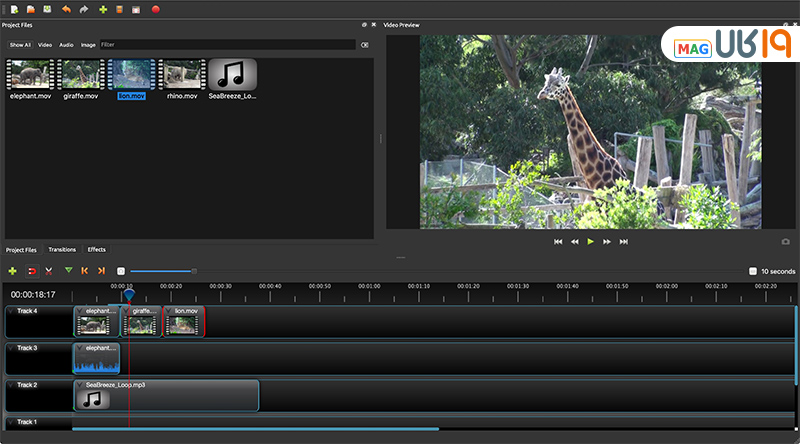Open Track 2 dropdown arrow
The height and width of the screenshot is (444, 800).
(x=11, y=385)
